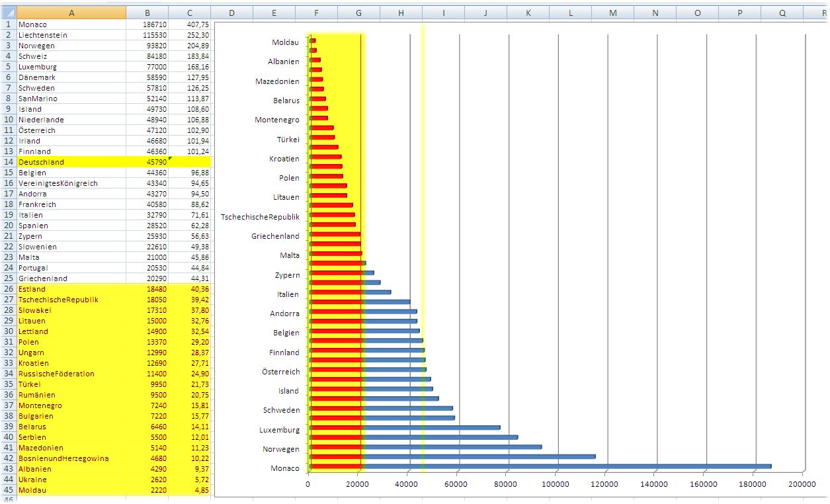Click the Slowakei cell

[x=71, y=310]
